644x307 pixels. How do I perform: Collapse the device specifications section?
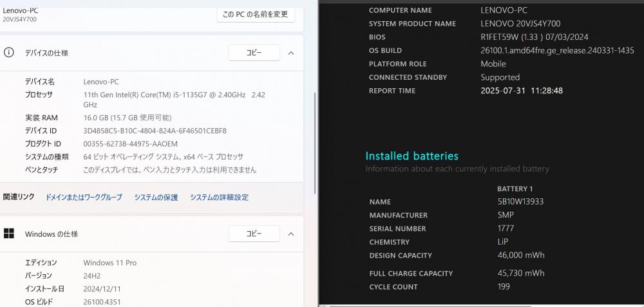(x=291, y=53)
